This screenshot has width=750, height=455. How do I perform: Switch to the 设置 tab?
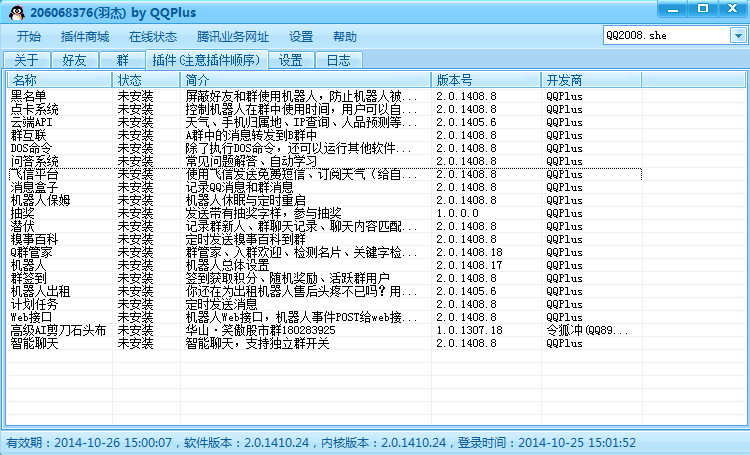[x=291, y=60]
